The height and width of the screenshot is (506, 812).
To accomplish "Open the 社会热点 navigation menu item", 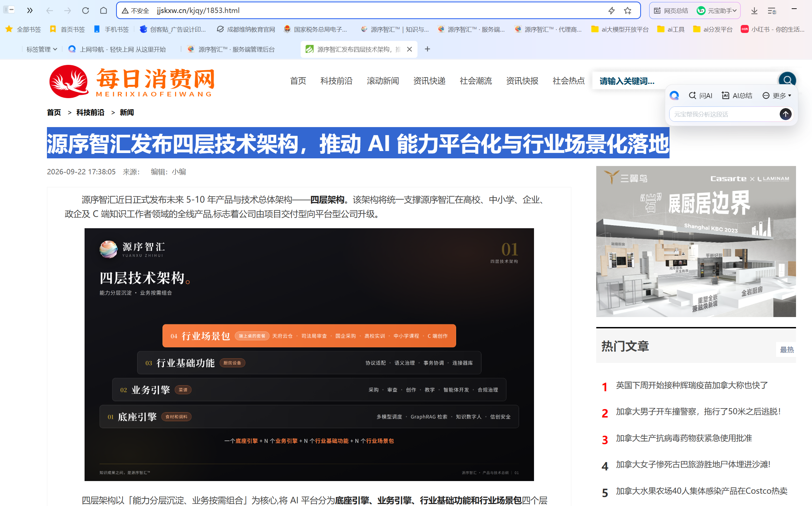I will click(x=569, y=81).
